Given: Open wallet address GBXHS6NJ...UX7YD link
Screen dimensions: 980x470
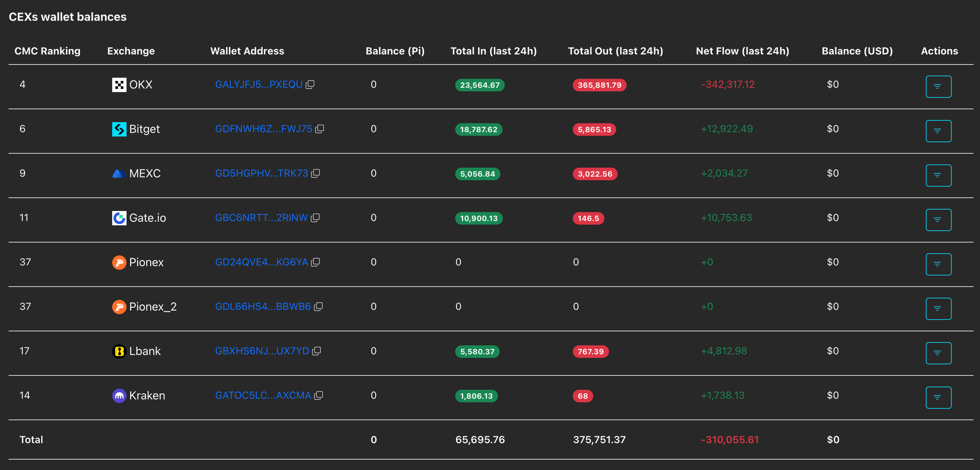Looking at the screenshot, I should (262, 351).
